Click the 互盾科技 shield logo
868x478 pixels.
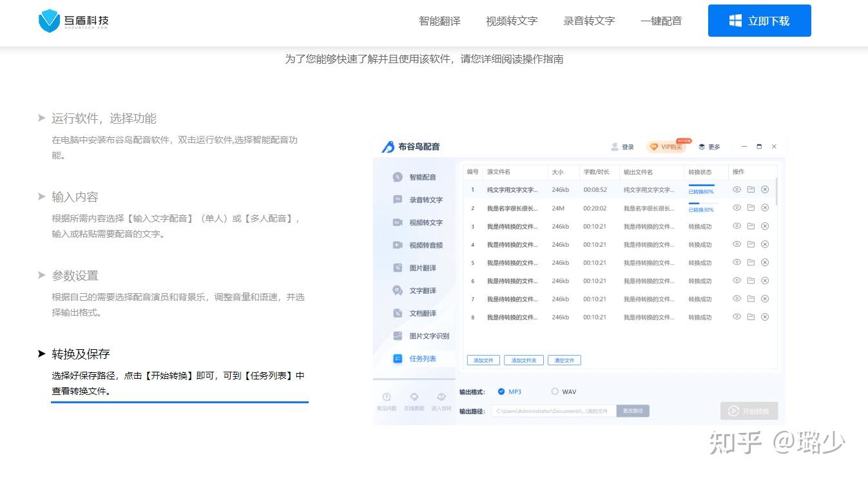pyautogui.click(x=49, y=21)
